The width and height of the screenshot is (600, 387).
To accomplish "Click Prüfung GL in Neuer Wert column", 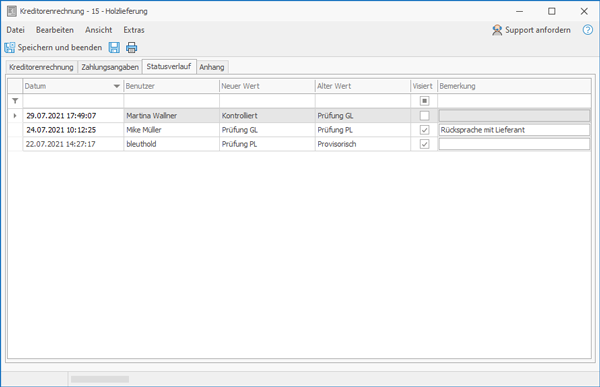I will pyautogui.click(x=267, y=130).
